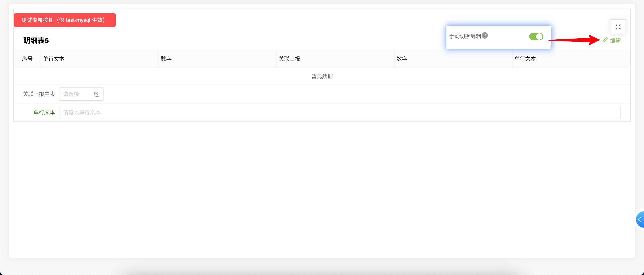Focus the 请输入单行文本 input field
The width and height of the screenshot is (644, 275).
(339, 112)
